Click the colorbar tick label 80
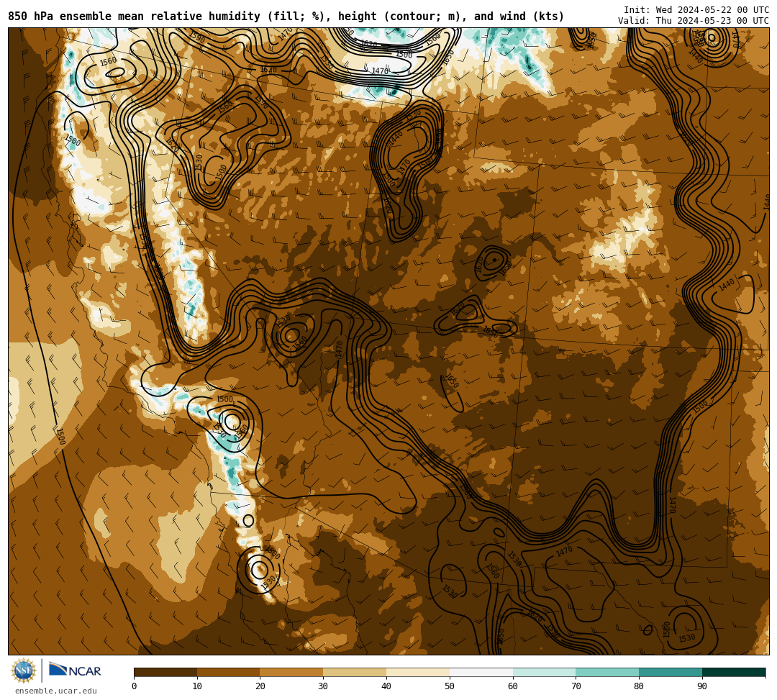This screenshot has width=777, height=700. coord(640,686)
